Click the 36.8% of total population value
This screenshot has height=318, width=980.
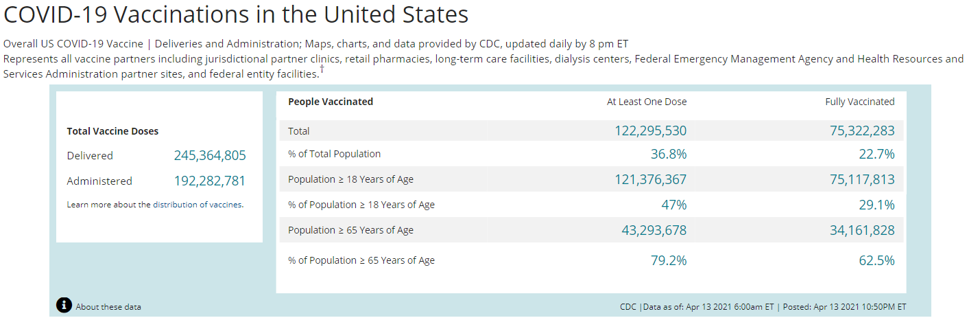(668, 155)
